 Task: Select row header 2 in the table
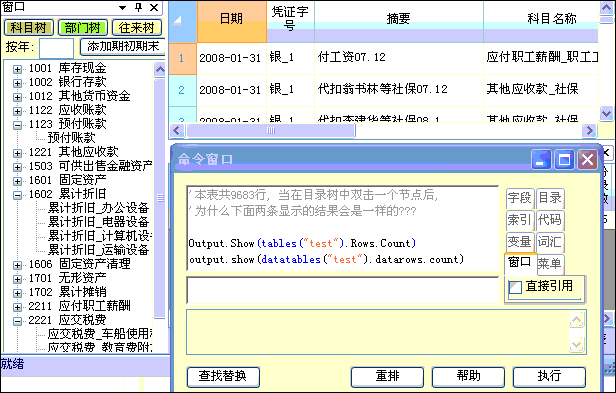pos(182,90)
